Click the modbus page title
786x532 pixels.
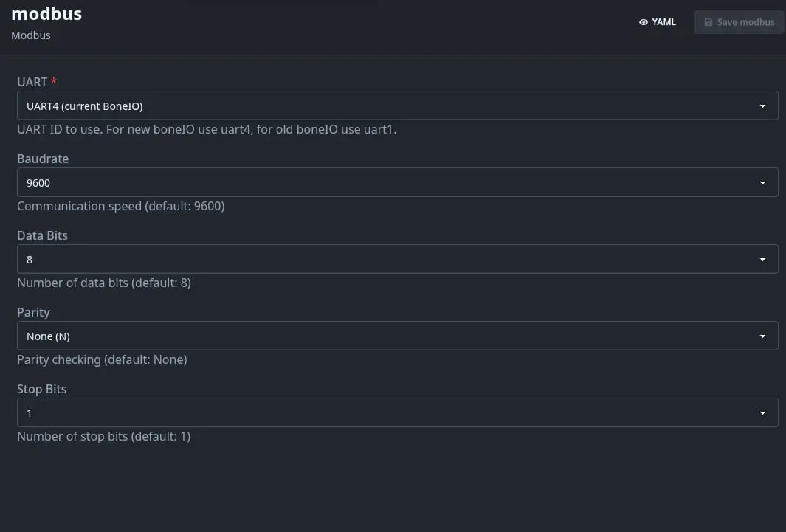click(x=46, y=13)
